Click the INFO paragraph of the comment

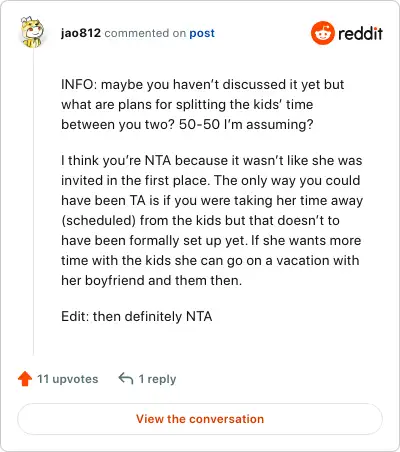(203, 104)
